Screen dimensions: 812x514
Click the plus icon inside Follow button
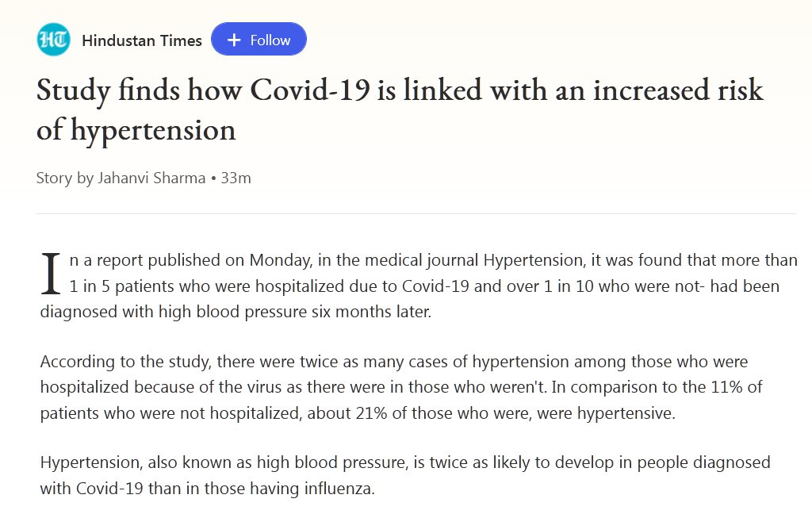pos(234,40)
